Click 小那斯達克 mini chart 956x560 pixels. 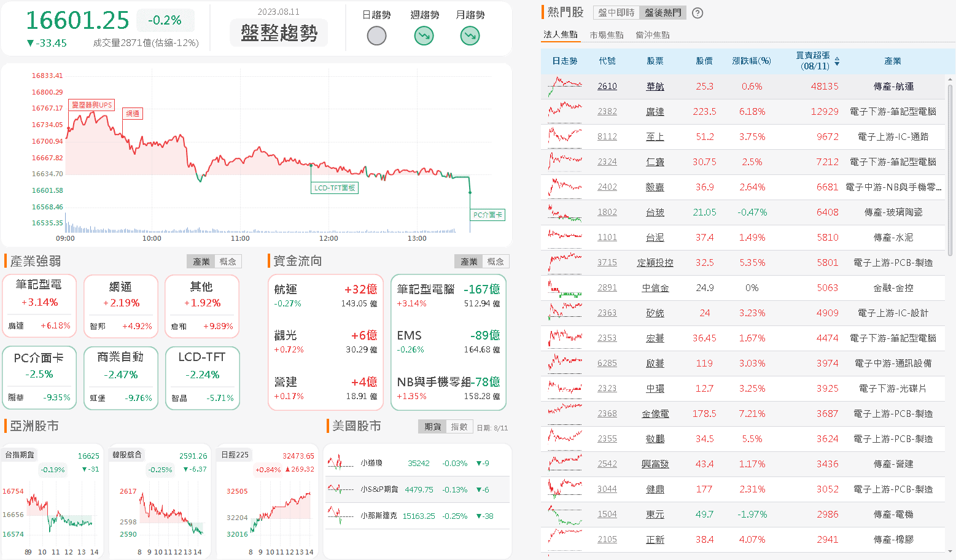(341, 516)
